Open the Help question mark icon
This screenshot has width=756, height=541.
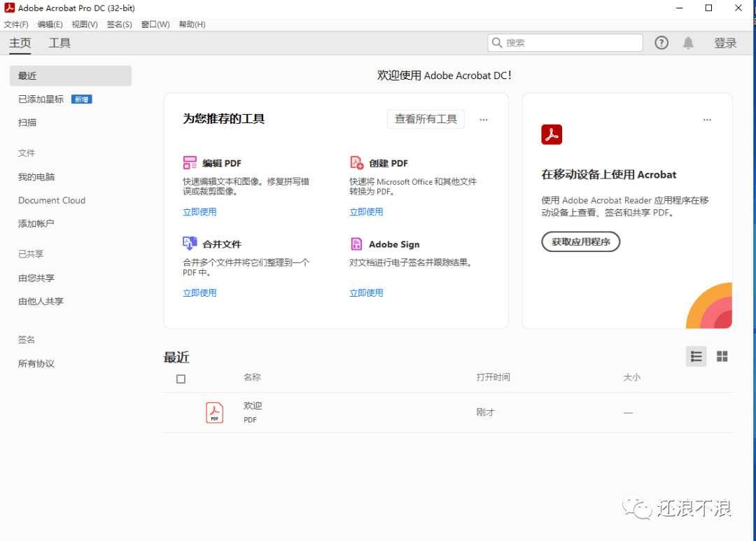(x=661, y=43)
